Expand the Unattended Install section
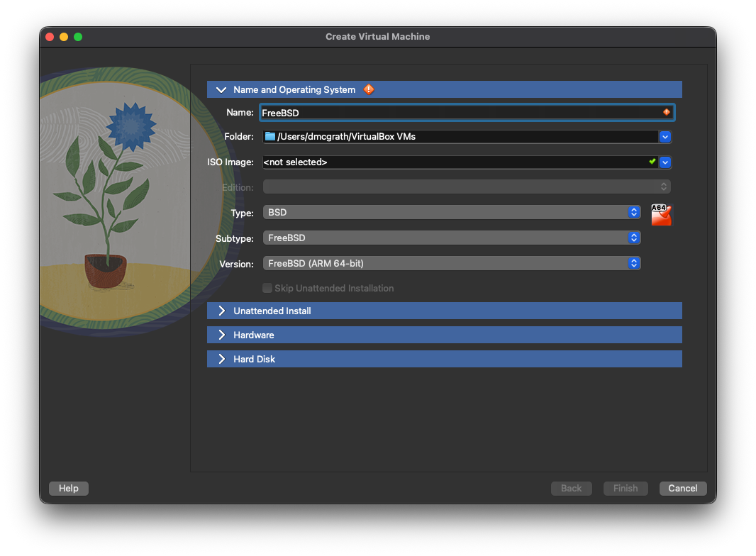The image size is (756, 556). pyautogui.click(x=222, y=311)
